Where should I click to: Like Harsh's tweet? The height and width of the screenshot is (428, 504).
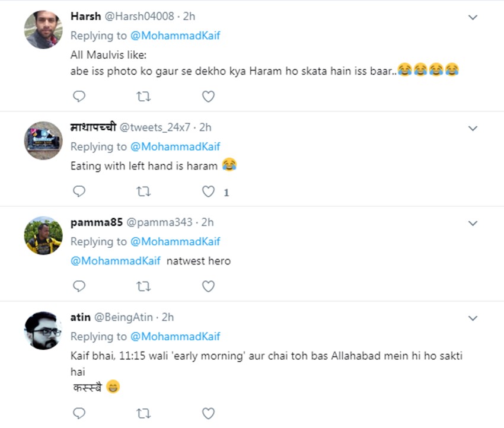coord(208,97)
